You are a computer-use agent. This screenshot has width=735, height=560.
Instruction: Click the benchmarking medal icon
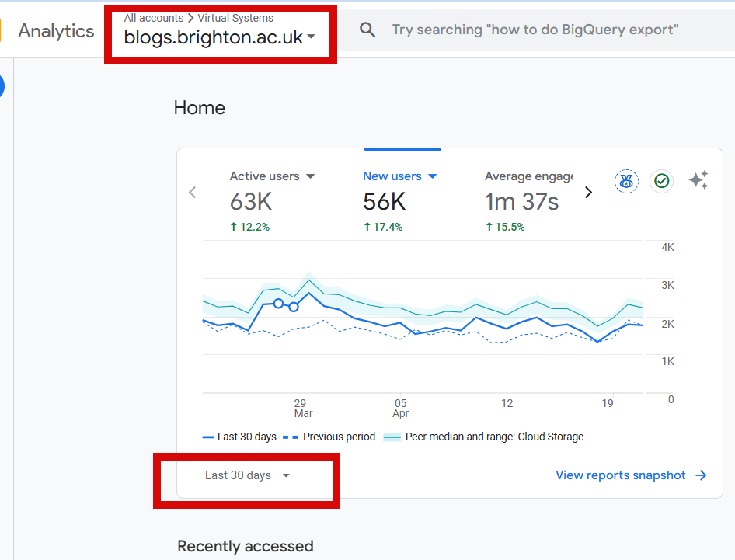pos(626,181)
